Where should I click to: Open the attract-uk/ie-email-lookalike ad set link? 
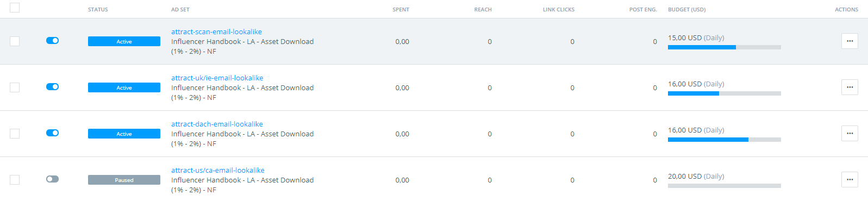click(x=217, y=78)
